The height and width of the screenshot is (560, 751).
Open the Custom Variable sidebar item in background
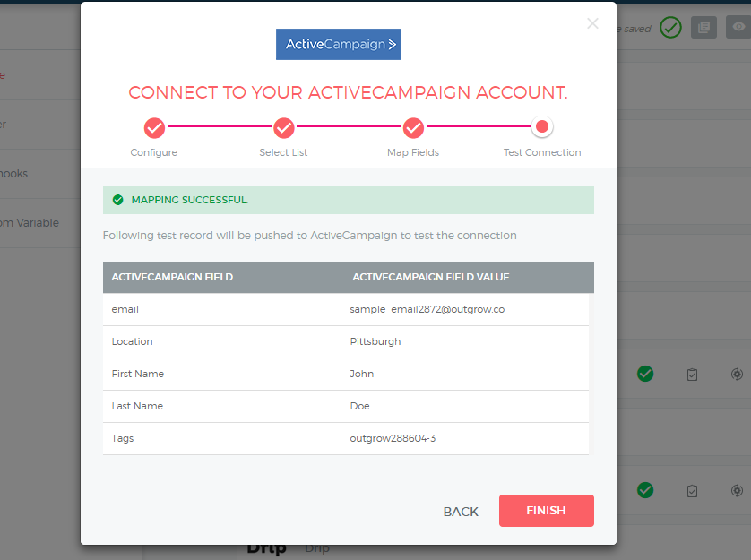pos(40,223)
